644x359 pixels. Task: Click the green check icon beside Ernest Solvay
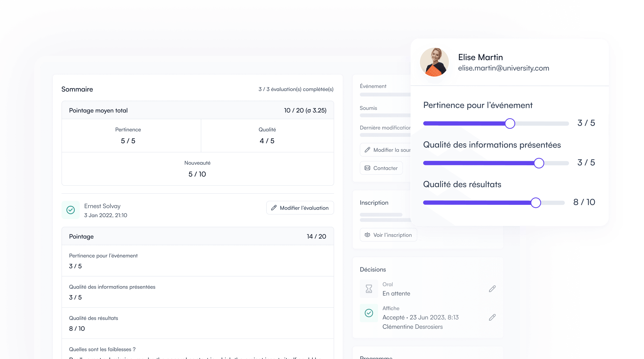tap(71, 210)
